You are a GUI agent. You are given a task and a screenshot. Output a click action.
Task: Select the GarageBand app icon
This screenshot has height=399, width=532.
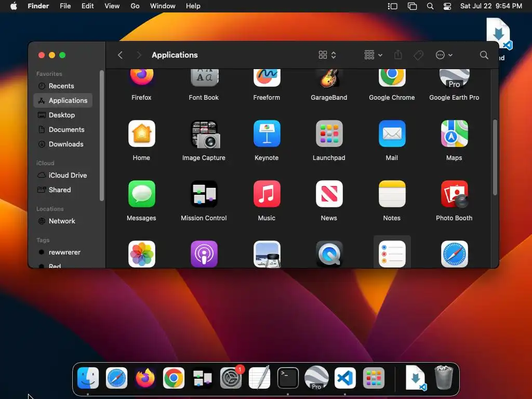[x=329, y=77]
